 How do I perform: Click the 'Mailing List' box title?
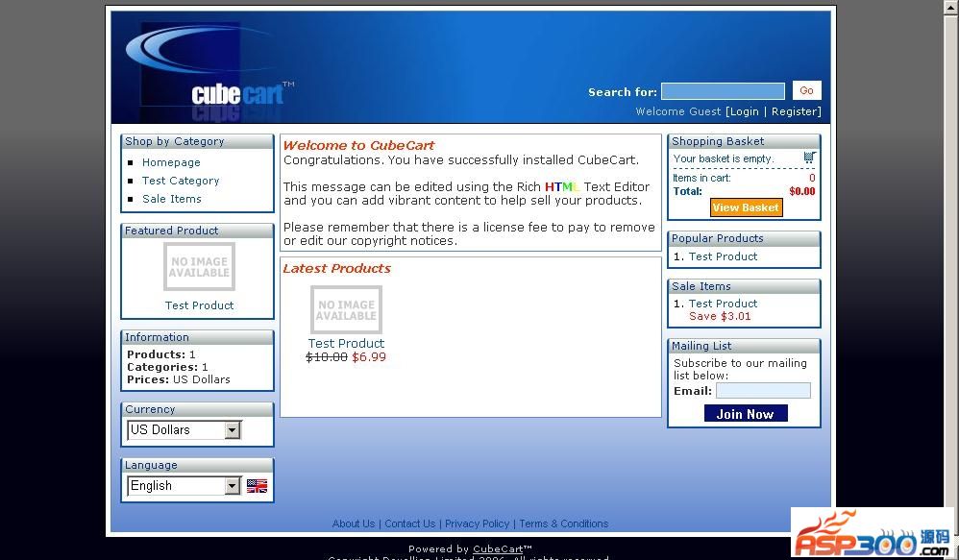701,346
